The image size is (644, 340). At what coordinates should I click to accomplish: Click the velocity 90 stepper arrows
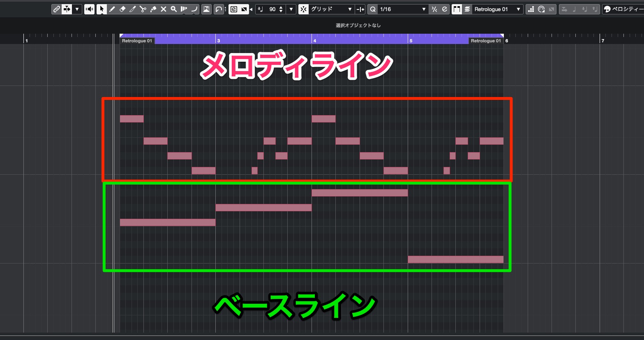pyautogui.click(x=281, y=9)
